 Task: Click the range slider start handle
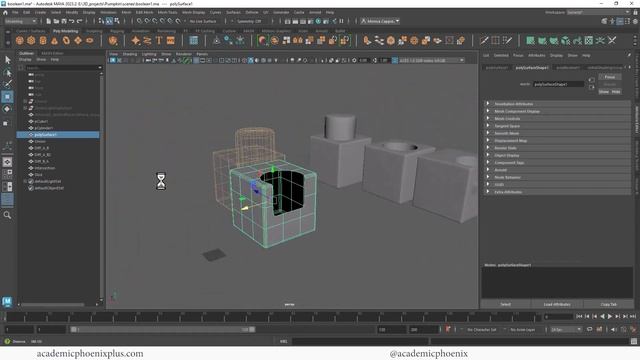(x=73, y=329)
